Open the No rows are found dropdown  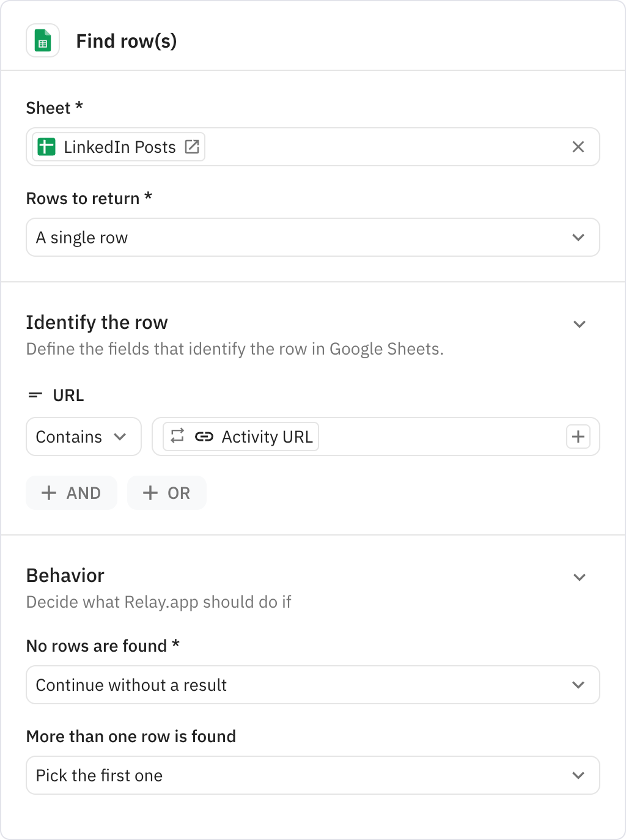click(x=313, y=685)
